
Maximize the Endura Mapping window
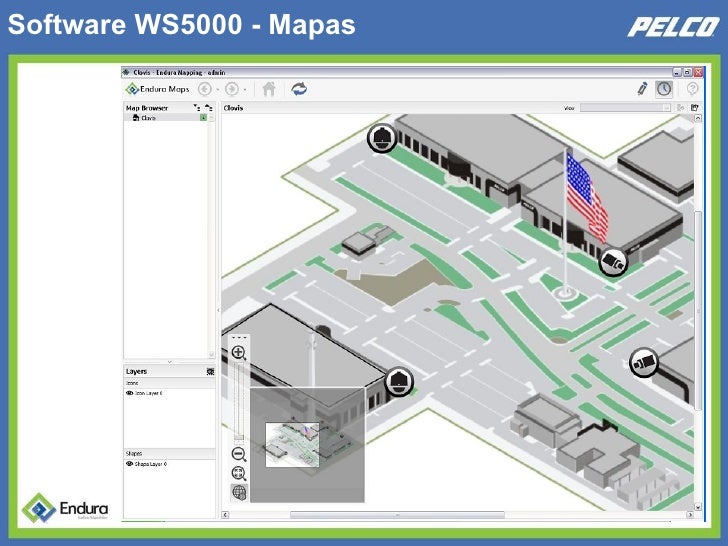tap(688, 72)
